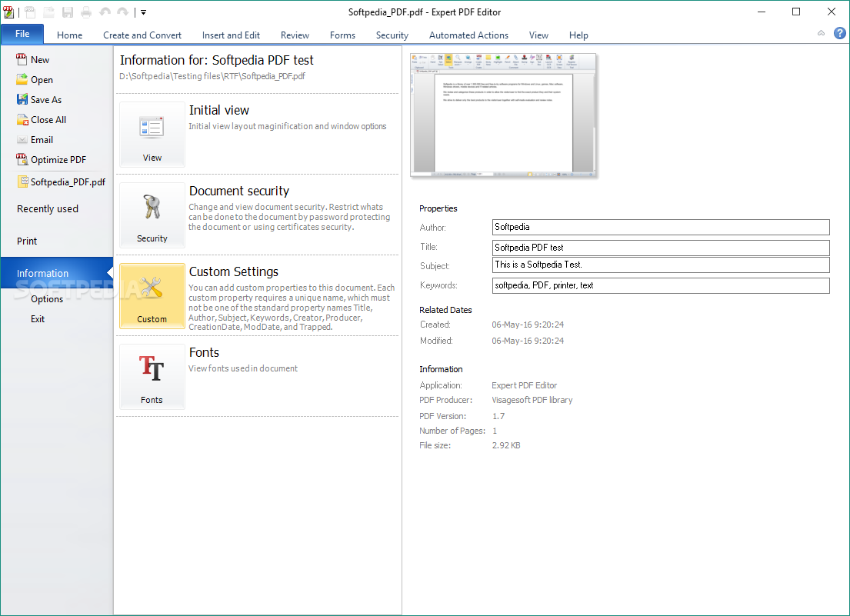
Task: Click the Close All icon in File menu
Action: 22,120
